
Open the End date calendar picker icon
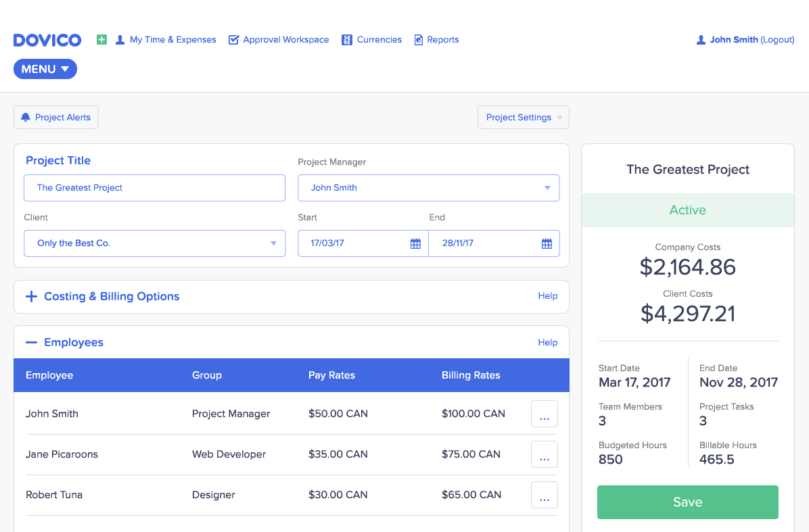[x=547, y=243]
